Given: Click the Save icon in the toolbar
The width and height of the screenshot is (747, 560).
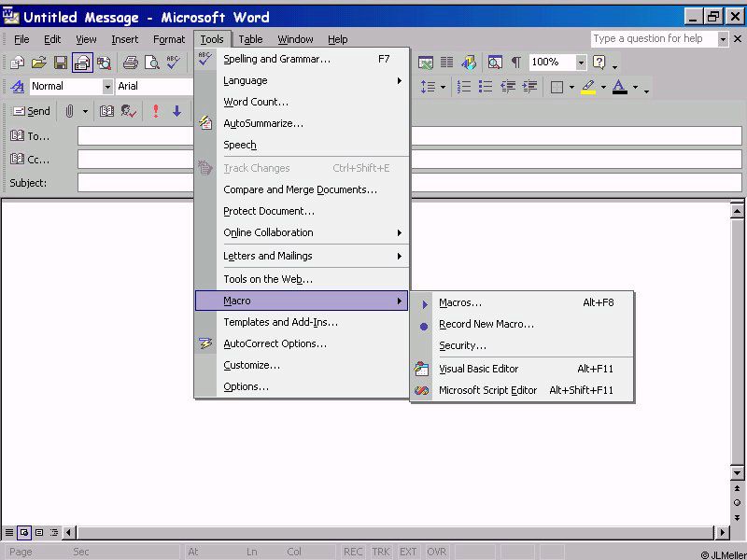Looking at the screenshot, I should click(x=61, y=63).
